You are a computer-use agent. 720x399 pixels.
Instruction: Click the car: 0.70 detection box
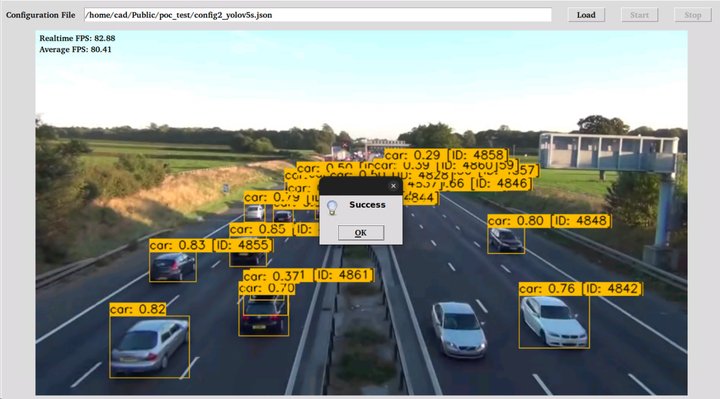click(264, 315)
